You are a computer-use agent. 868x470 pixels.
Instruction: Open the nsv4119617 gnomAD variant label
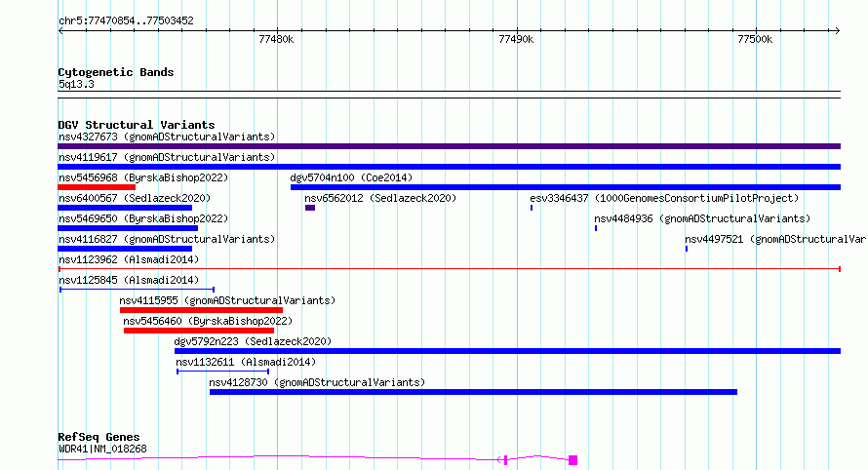(167, 157)
